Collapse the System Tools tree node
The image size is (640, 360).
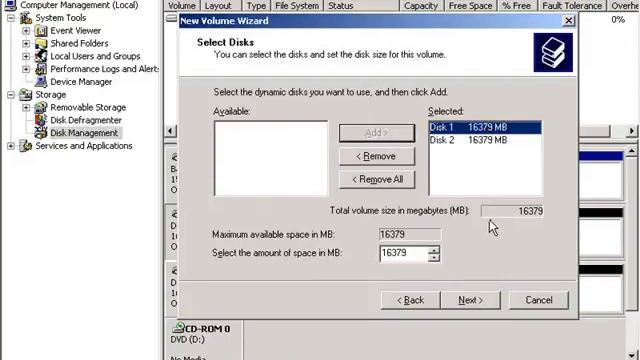pos(11,18)
